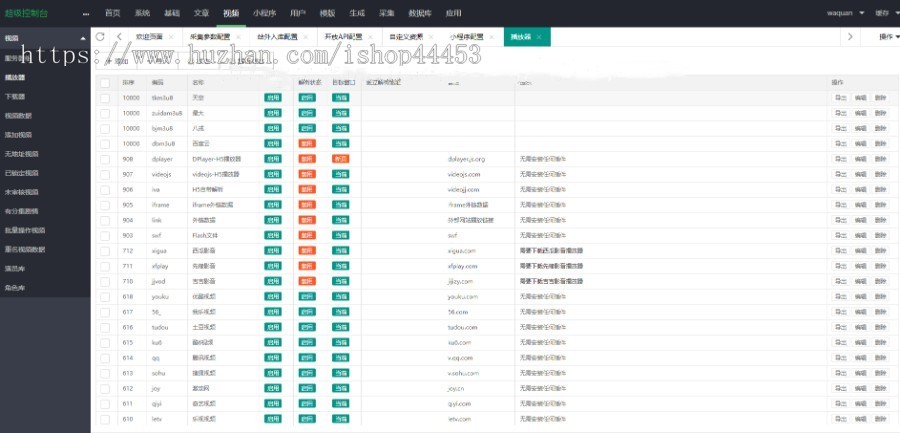Open the 操作 tab actions dropdown
Viewport: 900px width, 433px height.
click(x=889, y=37)
